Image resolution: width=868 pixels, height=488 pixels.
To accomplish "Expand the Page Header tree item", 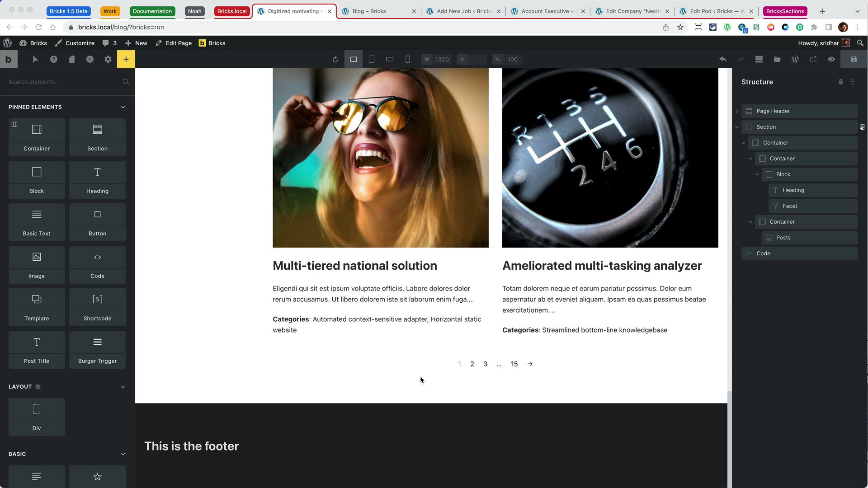I will [737, 111].
